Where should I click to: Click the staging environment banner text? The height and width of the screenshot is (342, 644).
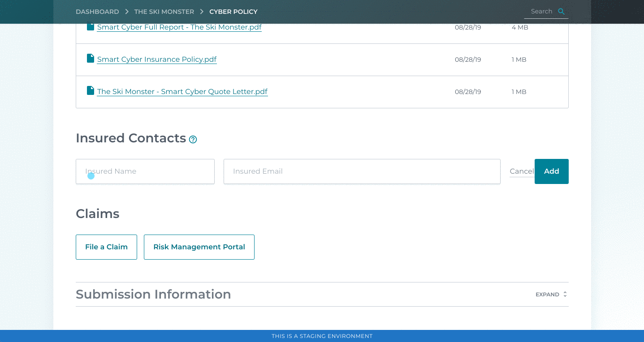tap(322, 336)
